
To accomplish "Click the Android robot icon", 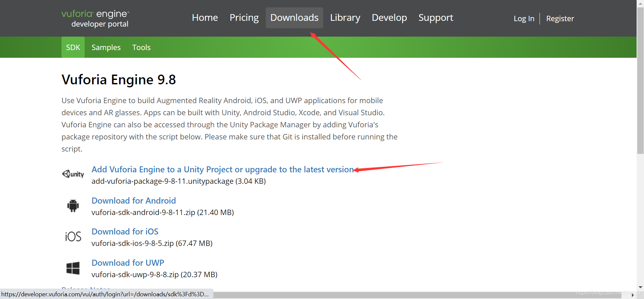I will [73, 205].
